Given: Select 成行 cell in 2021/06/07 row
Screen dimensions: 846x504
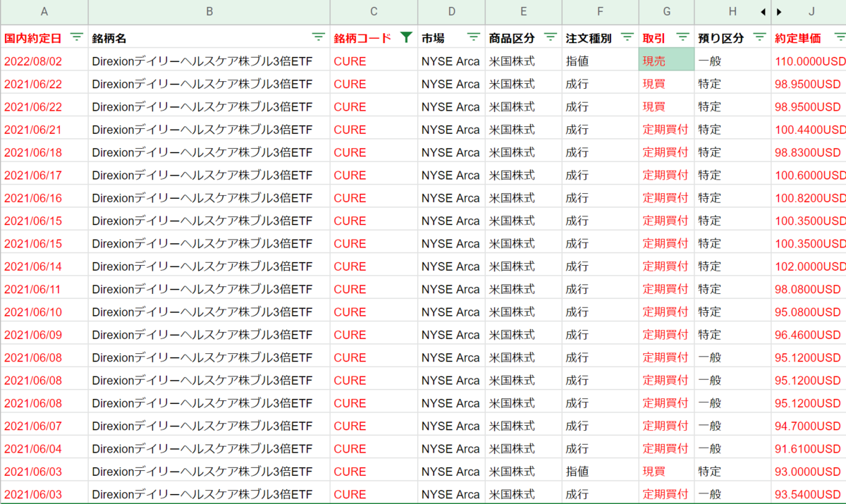Looking at the screenshot, I should [601, 426].
